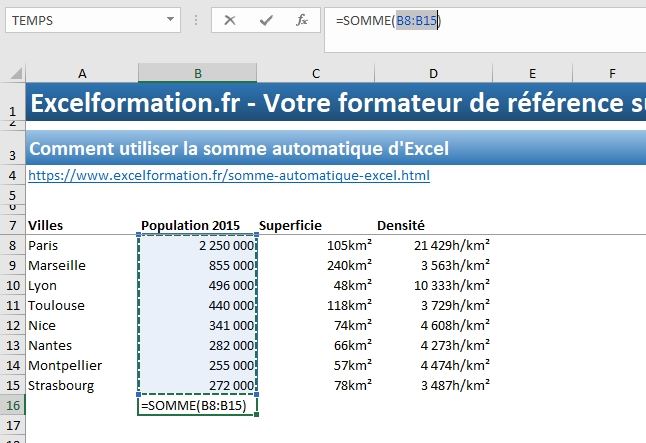Click the 118km² superficie cell
This screenshot has height=443, width=646.
(x=316, y=305)
